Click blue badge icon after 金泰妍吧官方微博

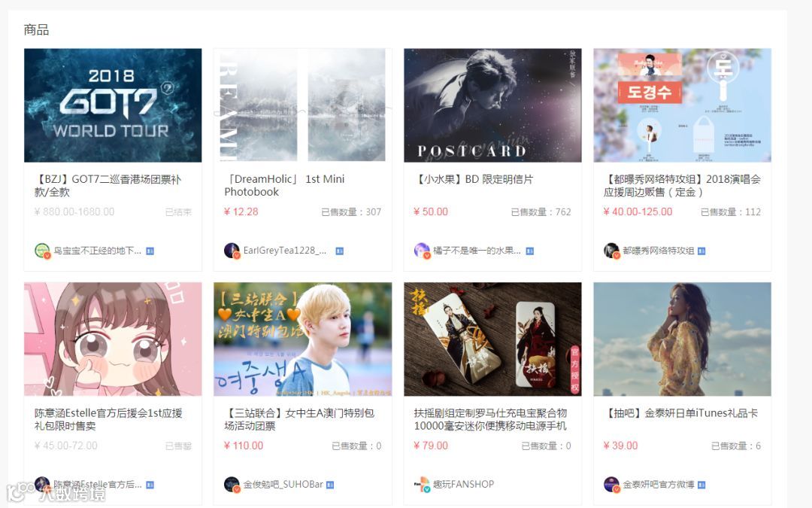(701, 485)
